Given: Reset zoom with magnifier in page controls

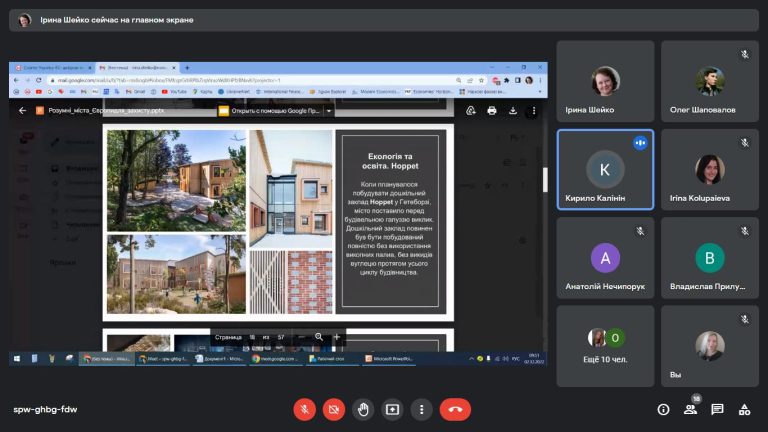Looking at the screenshot, I should click(319, 337).
